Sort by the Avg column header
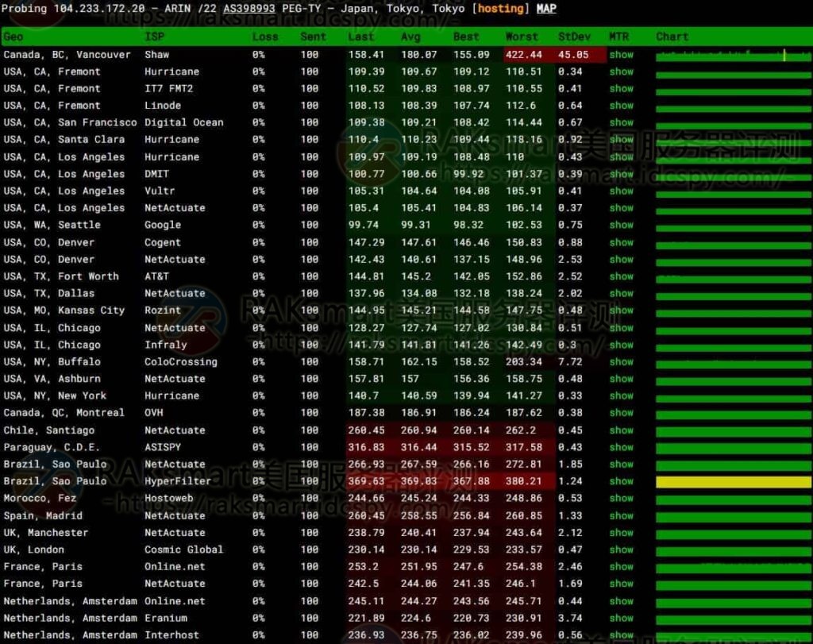The width and height of the screenshot is (813, 644). (410, 37)
